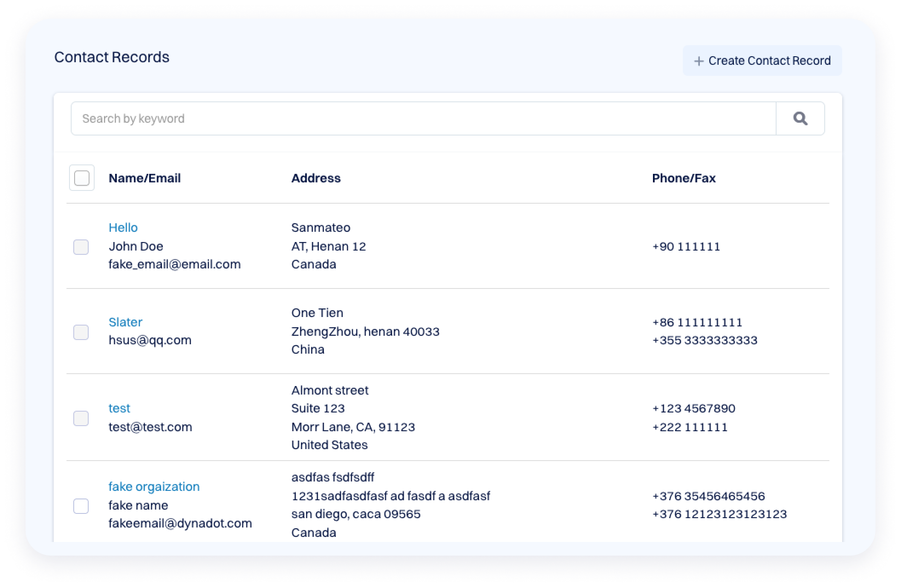Click the fake_email@email.com address text
The height and width of the screenshot is (588, 901).
[x=174, y=264]
